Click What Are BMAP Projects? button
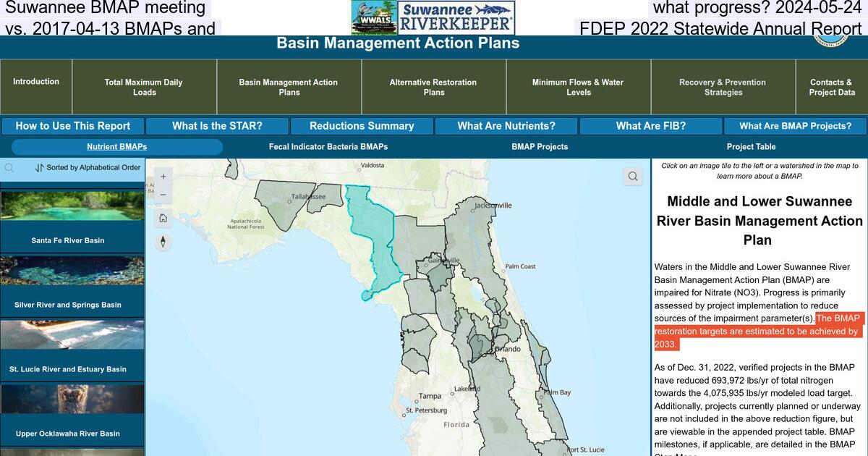868x456 pixels. [x=796, y=126]
